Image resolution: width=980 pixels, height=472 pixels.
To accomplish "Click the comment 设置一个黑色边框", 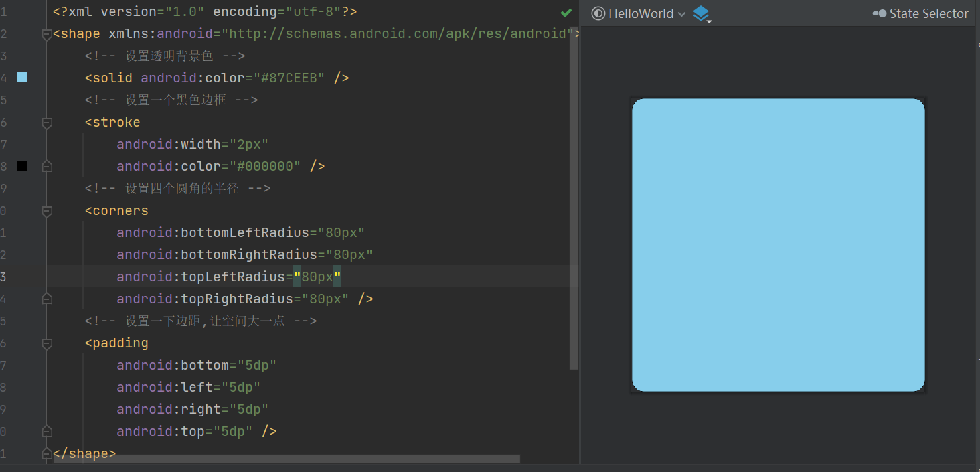I will 171,100.
